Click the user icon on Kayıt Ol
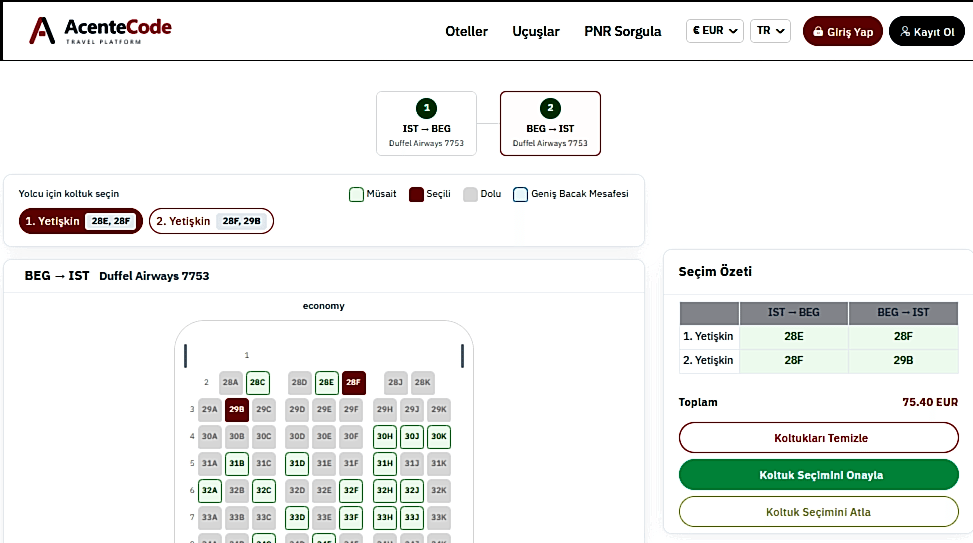The width and height of the screenshot is (973, 543). (x=905, y=32)
